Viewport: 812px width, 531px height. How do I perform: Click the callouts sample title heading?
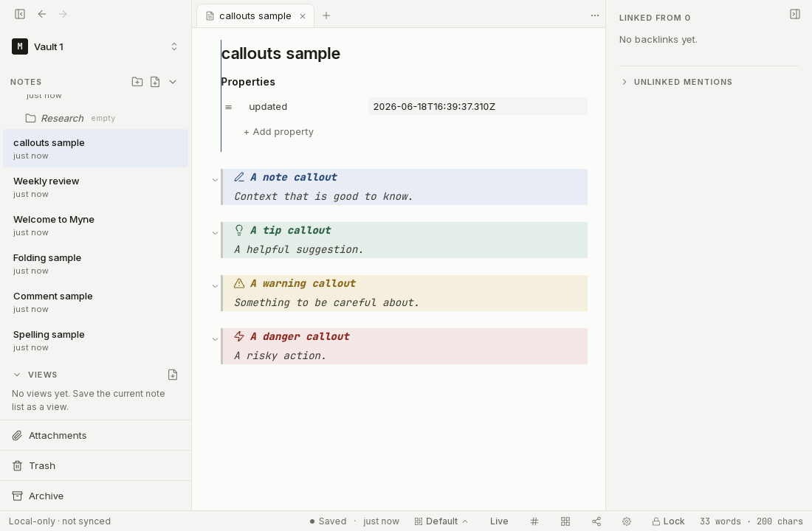tap(281, 53)
